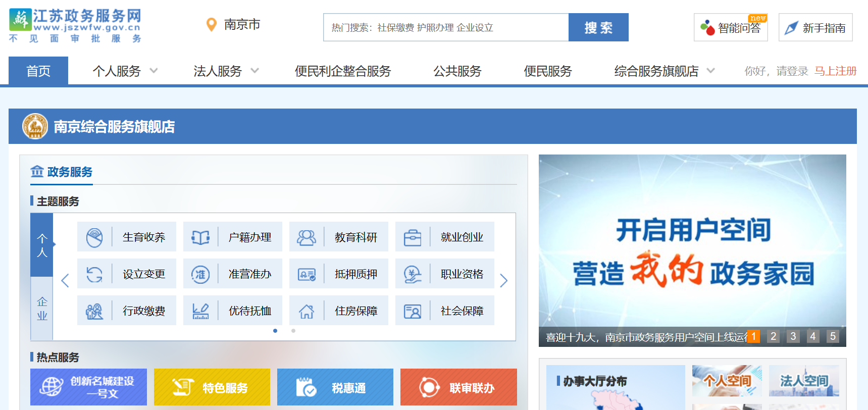
Task: Switch theme services to 企业 tab
Action: point(42,309)
